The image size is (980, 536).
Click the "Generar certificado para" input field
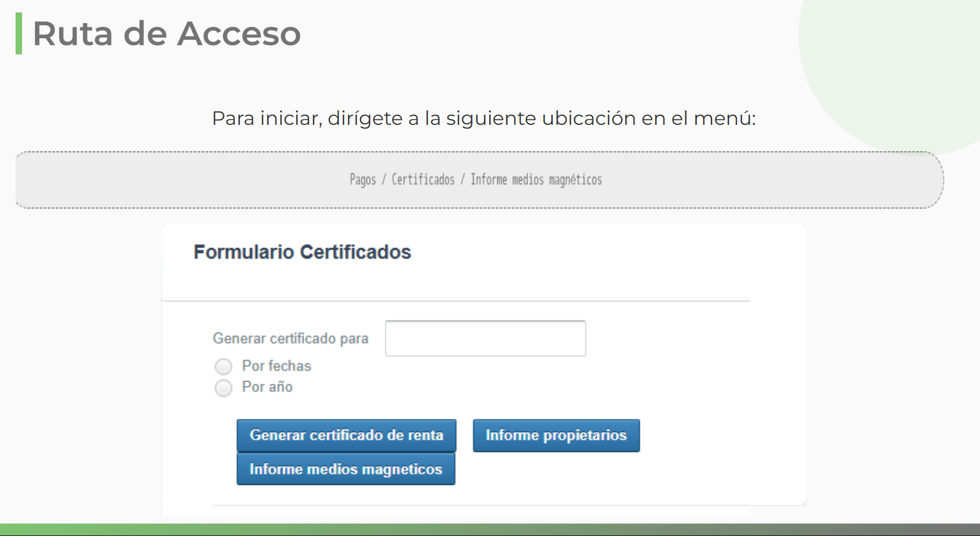(x=485, y=338)
